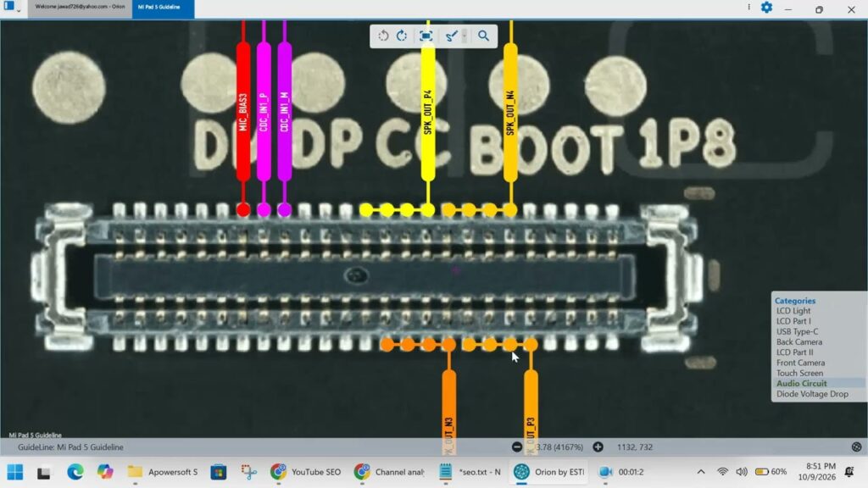
Task: Select the LCD Light category
Action: (793, 311)
